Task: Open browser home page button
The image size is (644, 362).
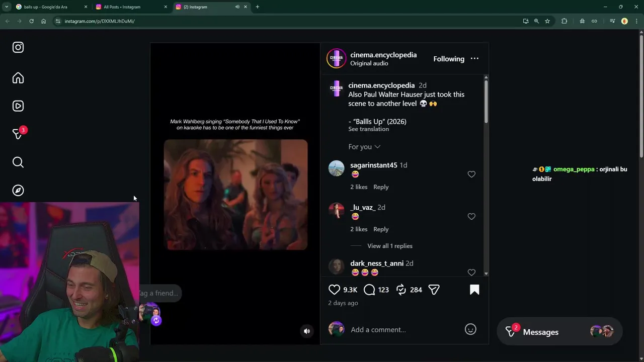Action: [x=43, y=21]
